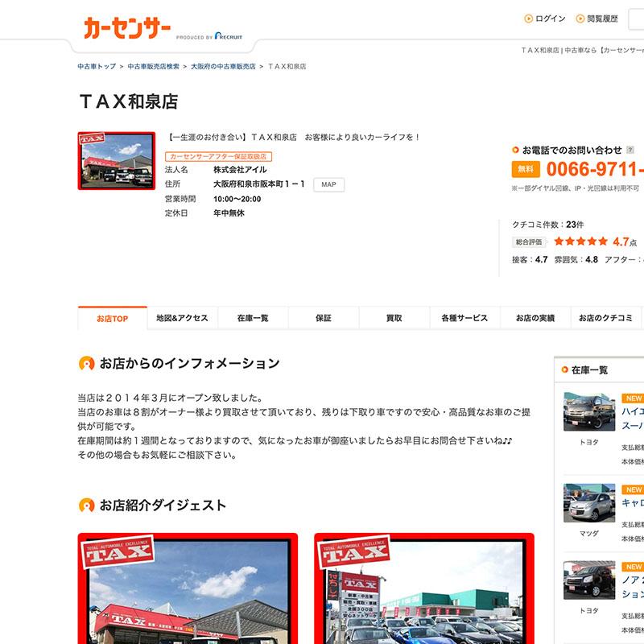Open the silver Mazda car thumbnail
Screen dimensions: 644x644
pyautogui.click(x=589, y=502)
